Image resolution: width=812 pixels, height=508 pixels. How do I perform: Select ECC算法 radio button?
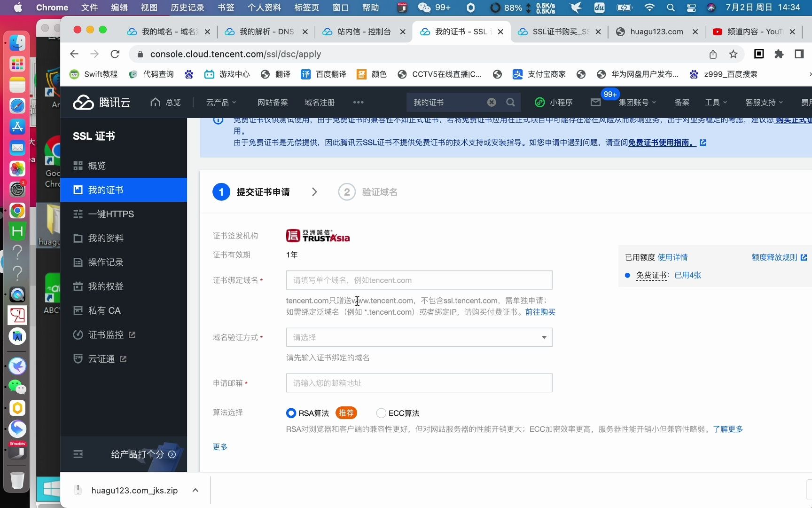[x=381, y=413]
